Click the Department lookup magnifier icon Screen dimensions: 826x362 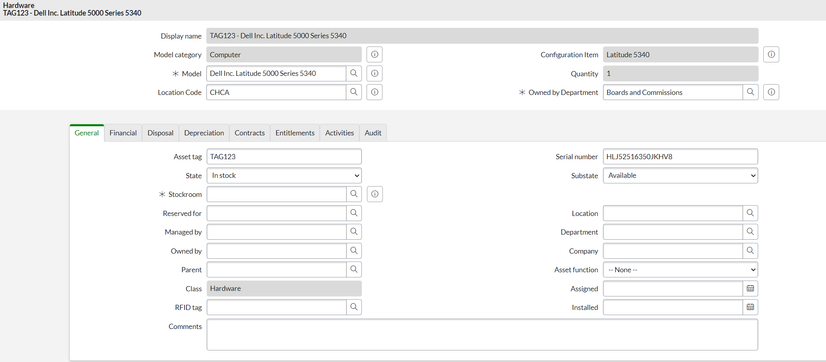click(x=751, y=232)
